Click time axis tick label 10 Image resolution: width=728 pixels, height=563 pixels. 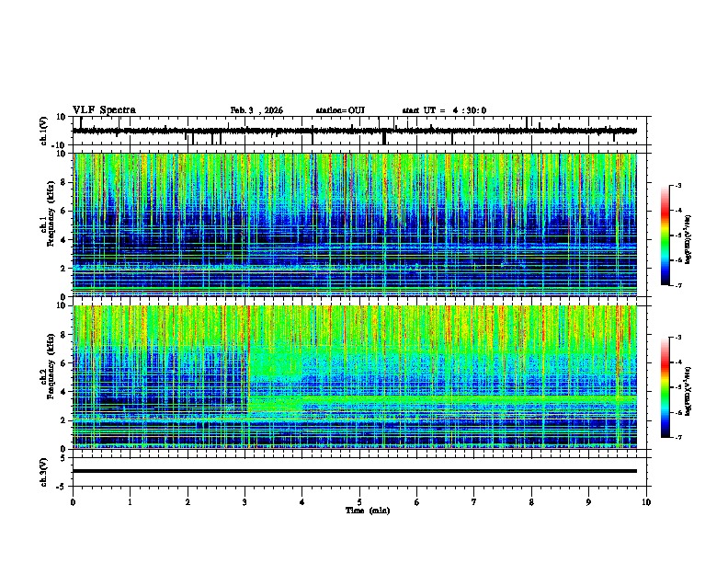pos(646,502)
